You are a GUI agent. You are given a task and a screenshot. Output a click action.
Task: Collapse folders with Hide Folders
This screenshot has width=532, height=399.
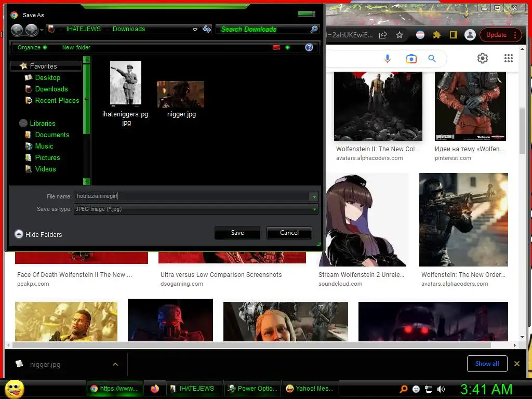point(38,234)
